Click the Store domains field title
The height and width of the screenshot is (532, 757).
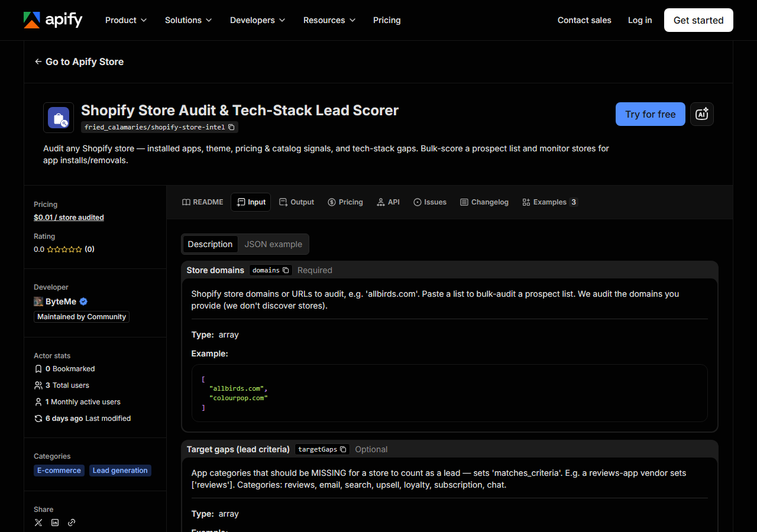pyautogui.click(x=215, y=270)
